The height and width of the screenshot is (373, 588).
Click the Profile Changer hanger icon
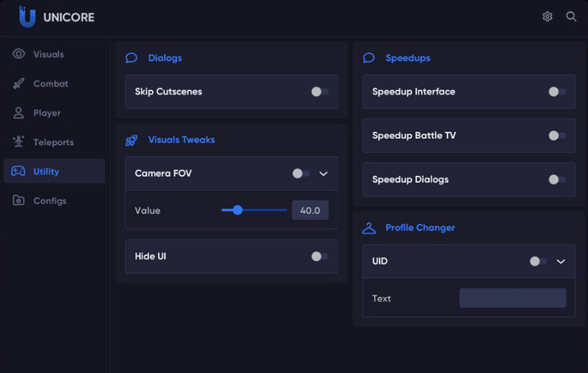pos(369,228)
